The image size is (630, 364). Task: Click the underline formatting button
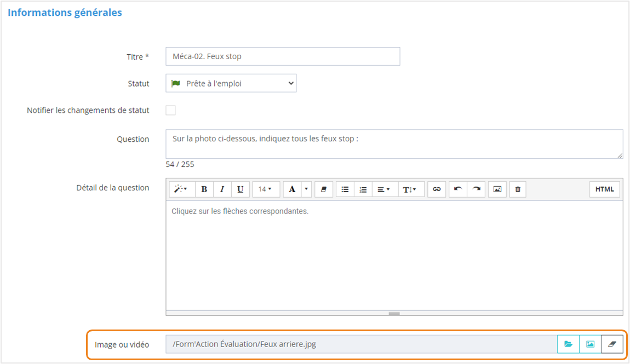(240, 189)
